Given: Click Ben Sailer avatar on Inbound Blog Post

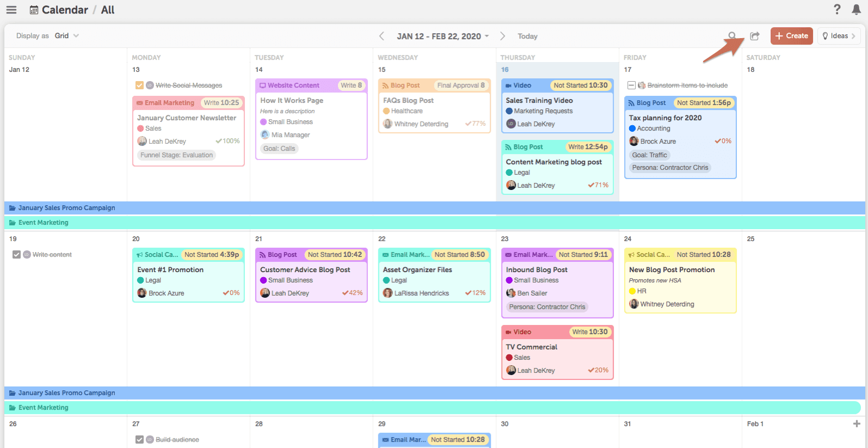Looking at the screenshot, I should tap(511, 293).
